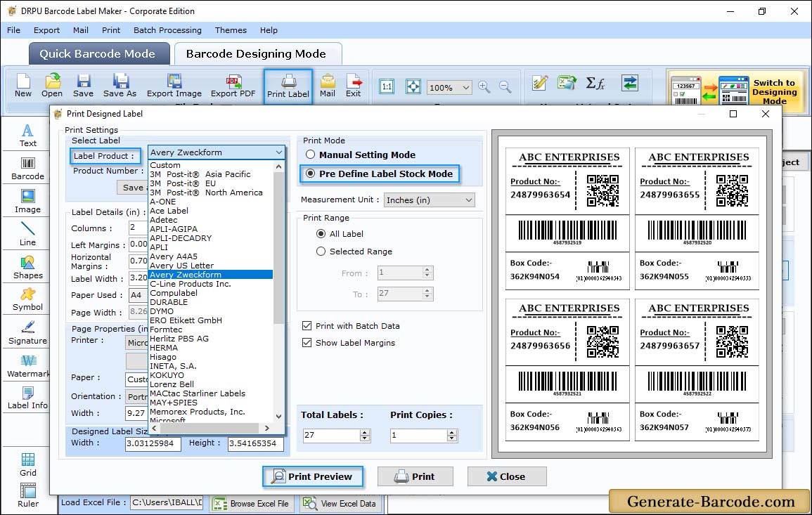Create a New label from toolbar
The width and height of the screenshot is (812, 515).
(x=23, y=86)
